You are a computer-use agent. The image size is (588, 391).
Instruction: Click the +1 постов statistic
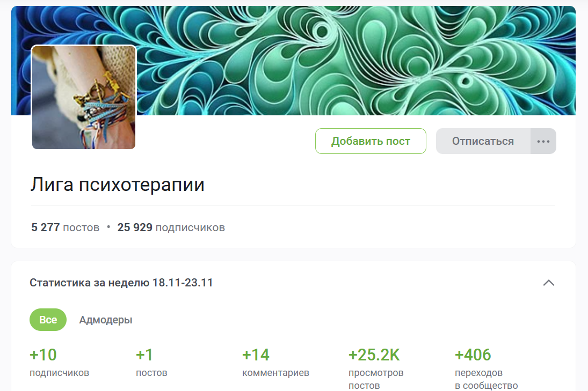tap(151, 363)
